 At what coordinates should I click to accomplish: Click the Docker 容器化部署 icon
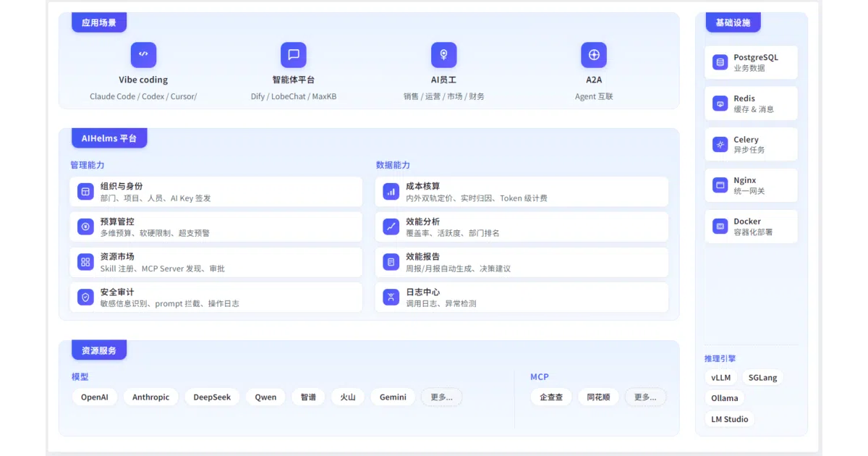tap(720, 227)
